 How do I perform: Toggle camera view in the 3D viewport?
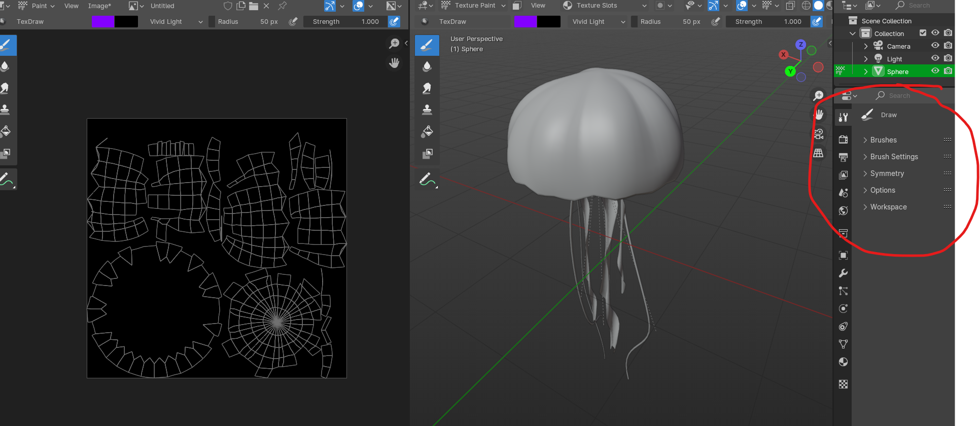(x=819, y=134)
